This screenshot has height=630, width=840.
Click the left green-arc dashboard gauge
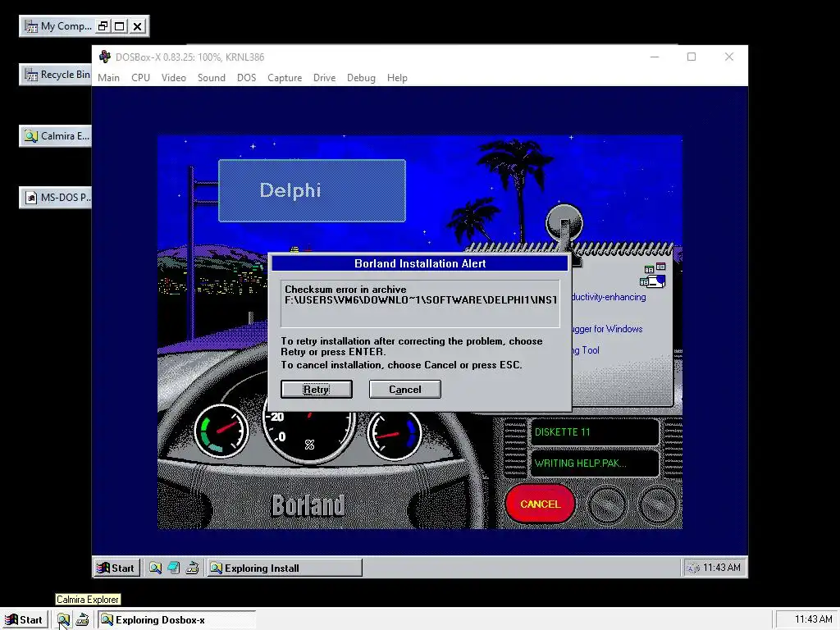coord(221,430)
